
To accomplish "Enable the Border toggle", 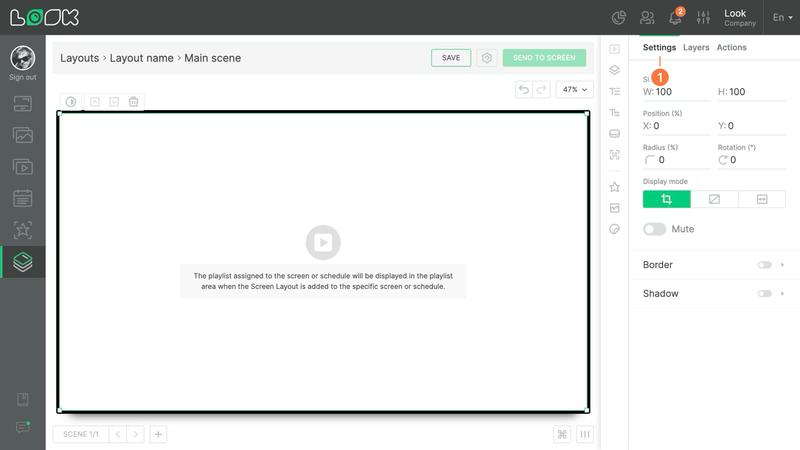I will click(x=764, y=265).
